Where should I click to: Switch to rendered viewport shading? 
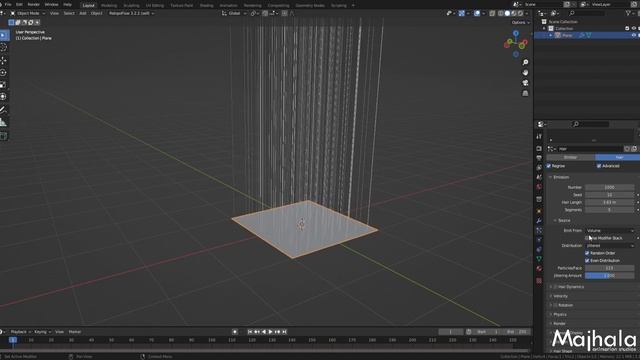point(520,13)
